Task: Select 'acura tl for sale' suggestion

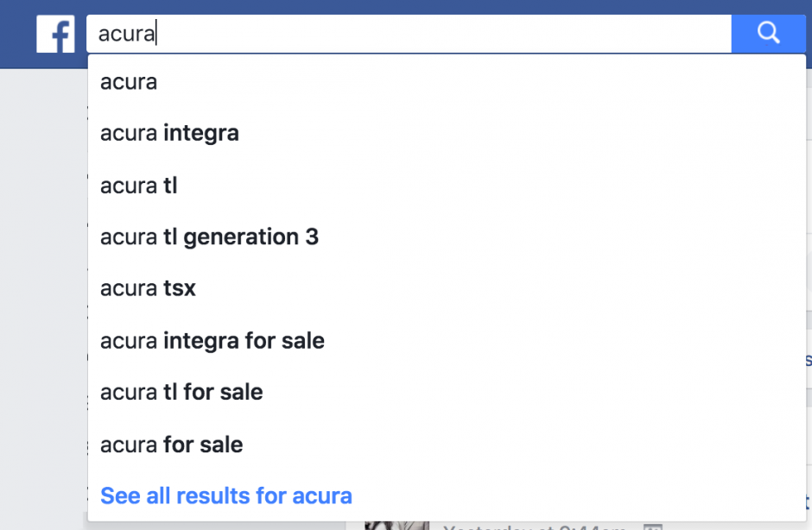Action: 181,392
